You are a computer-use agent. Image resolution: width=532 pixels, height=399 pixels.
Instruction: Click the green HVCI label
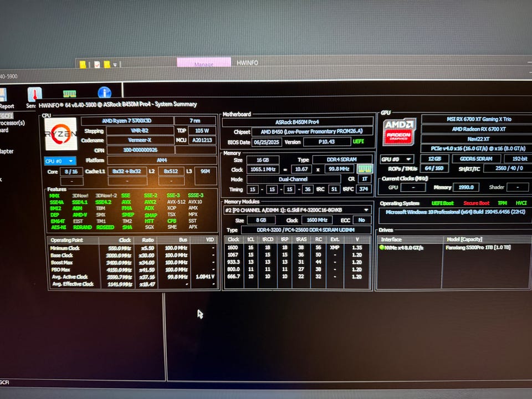pyautogui.click(x=521, y=203)
